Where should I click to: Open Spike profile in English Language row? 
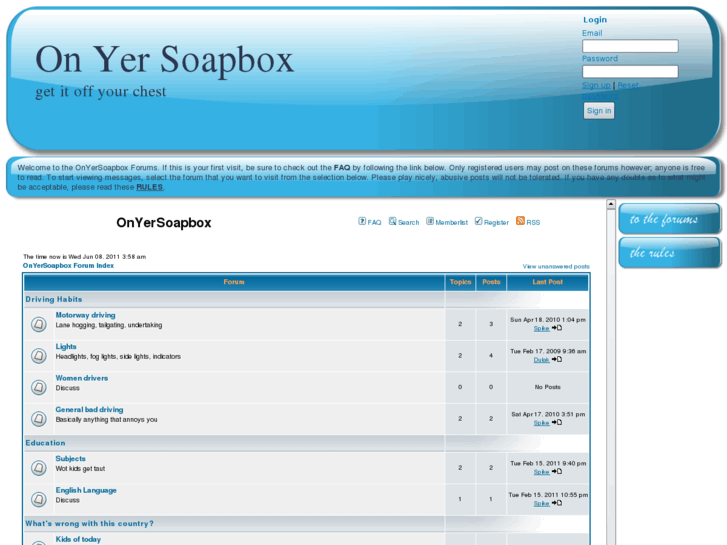(541, 504)
